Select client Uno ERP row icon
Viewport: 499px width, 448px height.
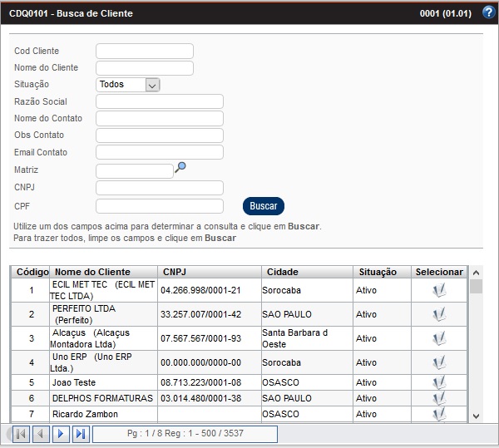pos(439,362)
